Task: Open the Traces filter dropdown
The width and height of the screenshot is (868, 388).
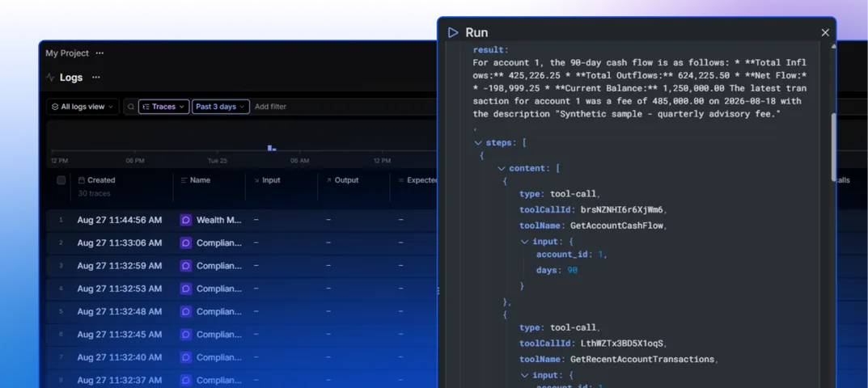Action: (x=164, y=107)
